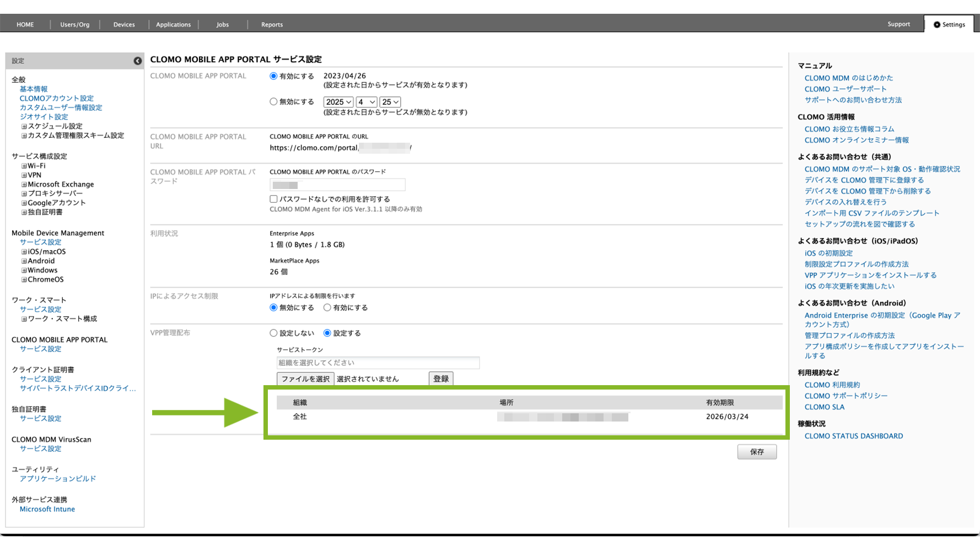Open the day dropdown showing 25
This screenshot has height=551, width=980.
[390, 102]
